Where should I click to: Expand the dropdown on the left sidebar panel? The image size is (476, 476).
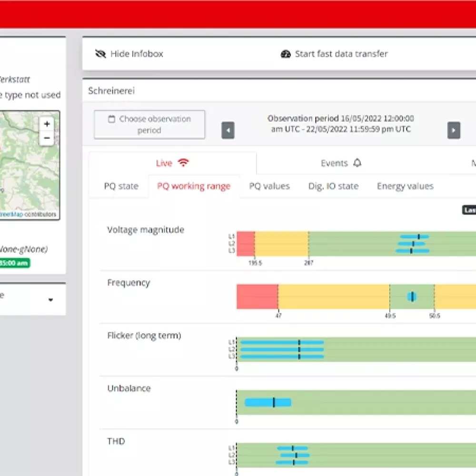(51, 299)
